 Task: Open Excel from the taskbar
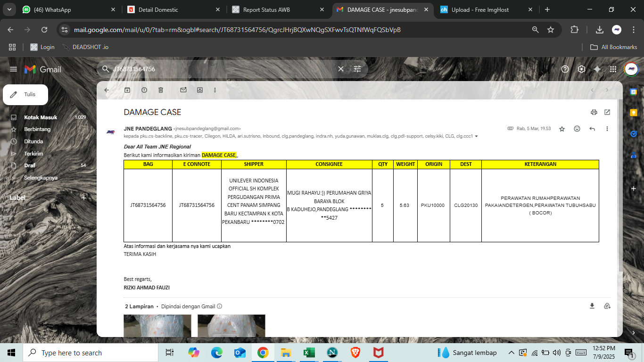pyautogui.click(x=309, y=353)
